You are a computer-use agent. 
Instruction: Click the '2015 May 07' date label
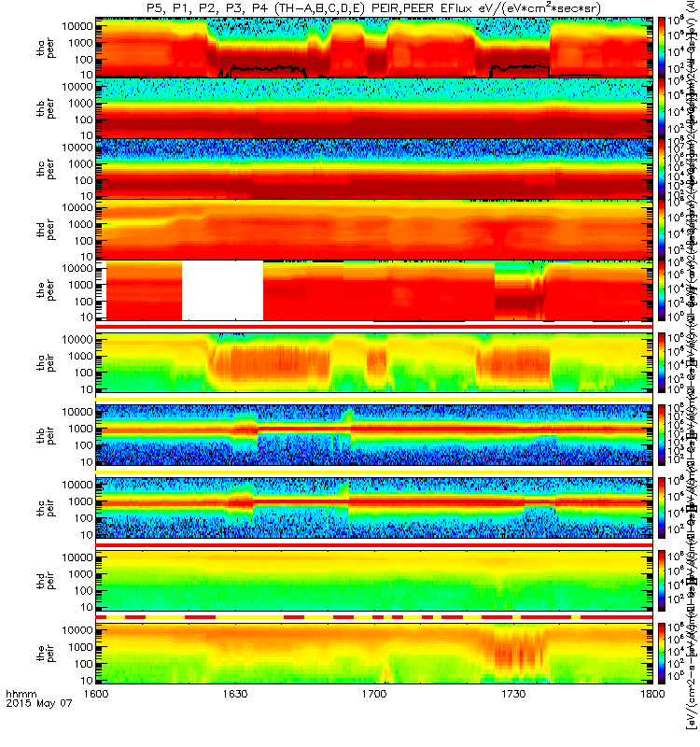pos(39,703)
